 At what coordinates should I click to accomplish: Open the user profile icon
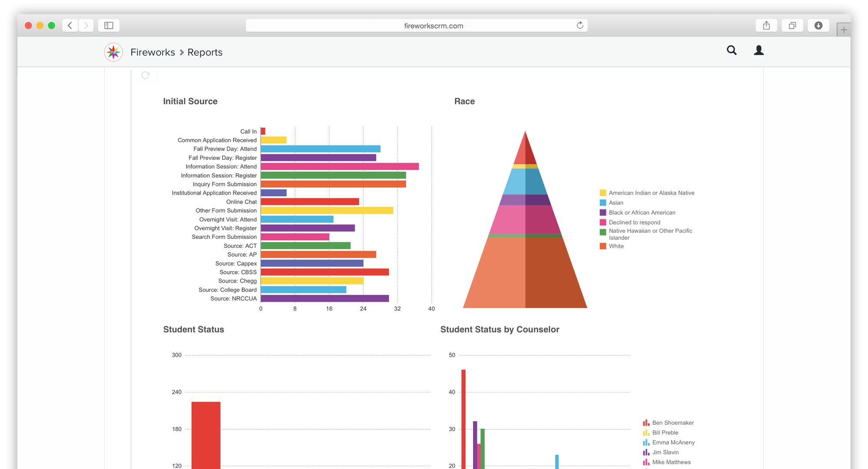[759, 50]
